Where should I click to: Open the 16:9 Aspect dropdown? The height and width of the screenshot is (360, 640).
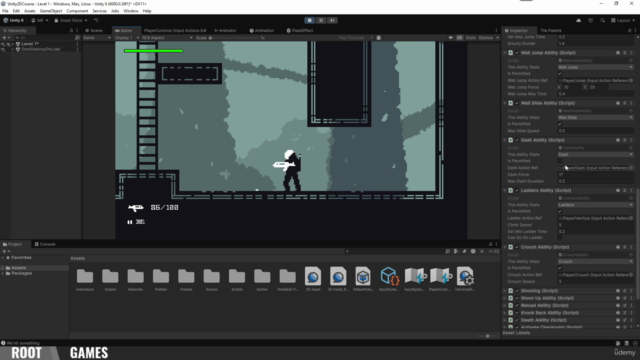point(167,38)
